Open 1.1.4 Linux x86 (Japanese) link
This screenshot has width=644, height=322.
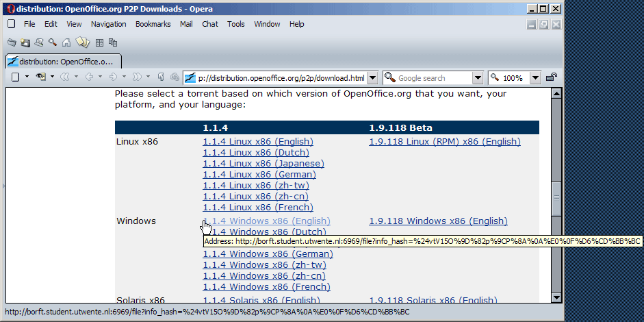point(263,163)
